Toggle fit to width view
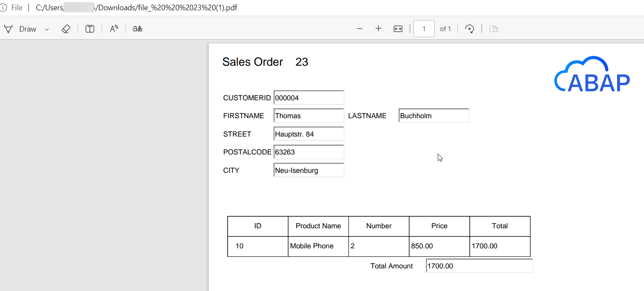 398,29
